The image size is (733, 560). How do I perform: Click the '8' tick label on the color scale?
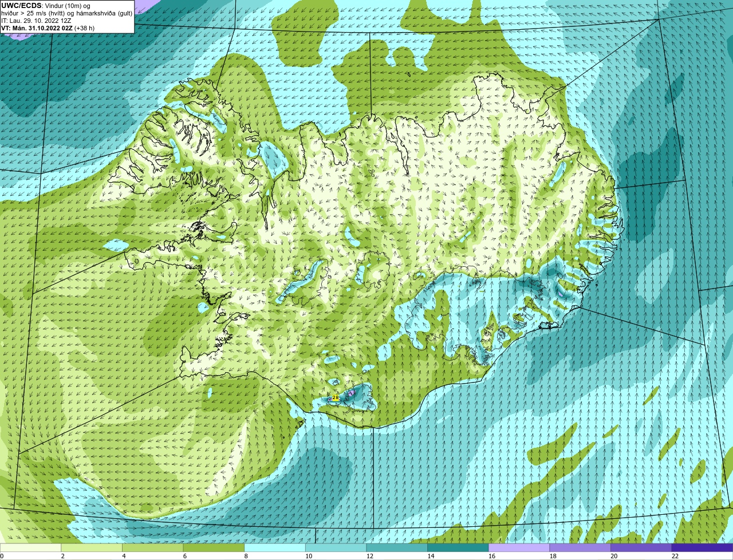coord(246,556)
